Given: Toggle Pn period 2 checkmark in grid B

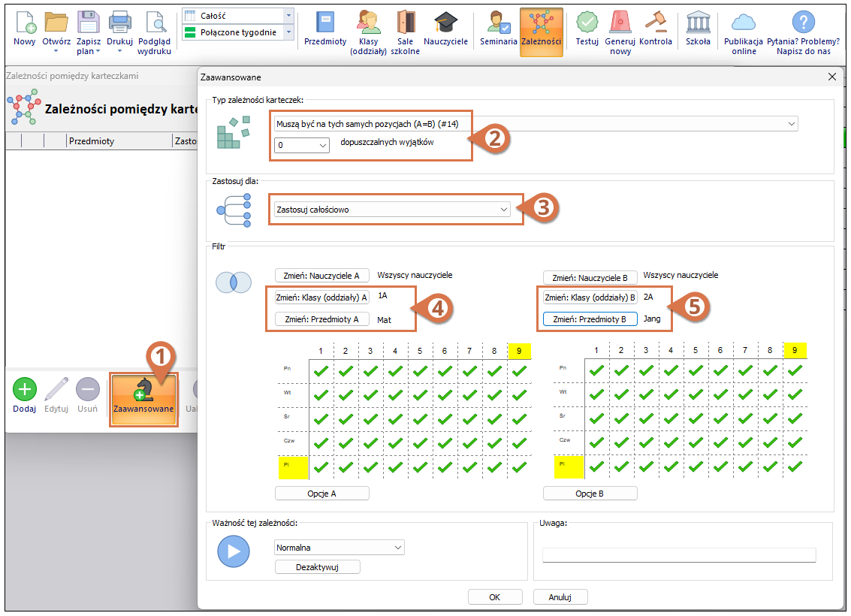Looking at the screenshot, I should (x=621, y=370).
